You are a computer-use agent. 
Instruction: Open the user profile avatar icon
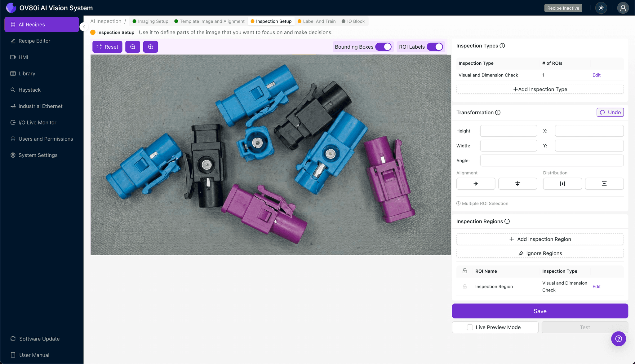coord(623,8)
